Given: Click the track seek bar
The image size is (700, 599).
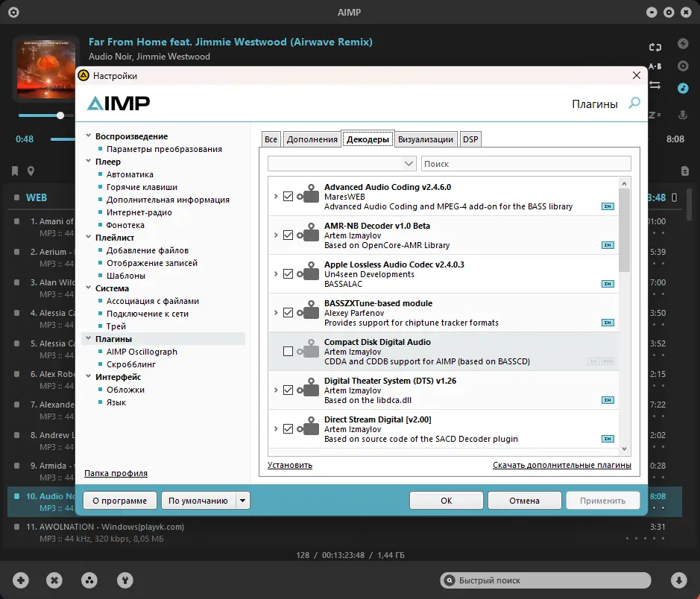Looking at the screenshot, I should [x=63, y=139].
